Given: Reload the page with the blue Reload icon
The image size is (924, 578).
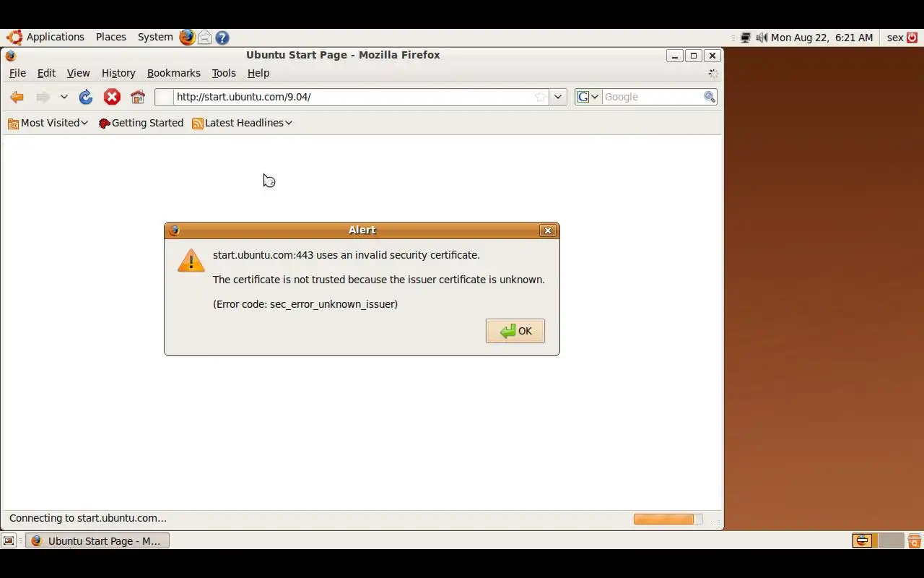Looking at the screenshot, I should (86, 97).
